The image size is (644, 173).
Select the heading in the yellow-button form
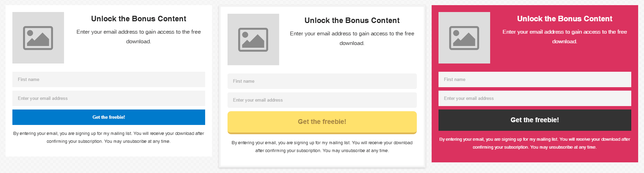coord(352,21)
